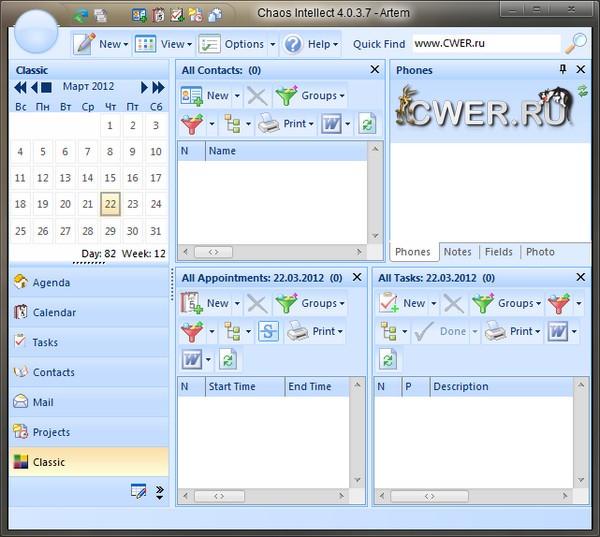This screenshot has width=600, height=537.
Task: Open the Options dropdown in main toolbar
Action: (x=236, y=44)
